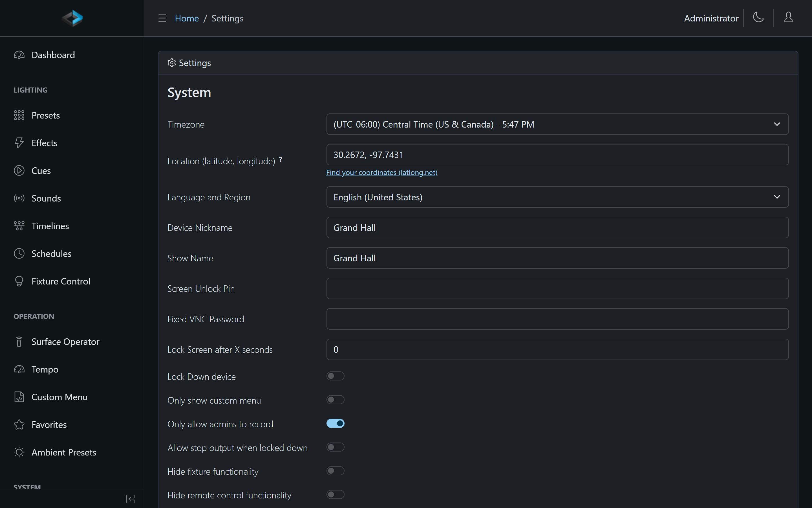This screenshot has width=812, height=508.
Task: Click the location help question mark
Action: 281,159
